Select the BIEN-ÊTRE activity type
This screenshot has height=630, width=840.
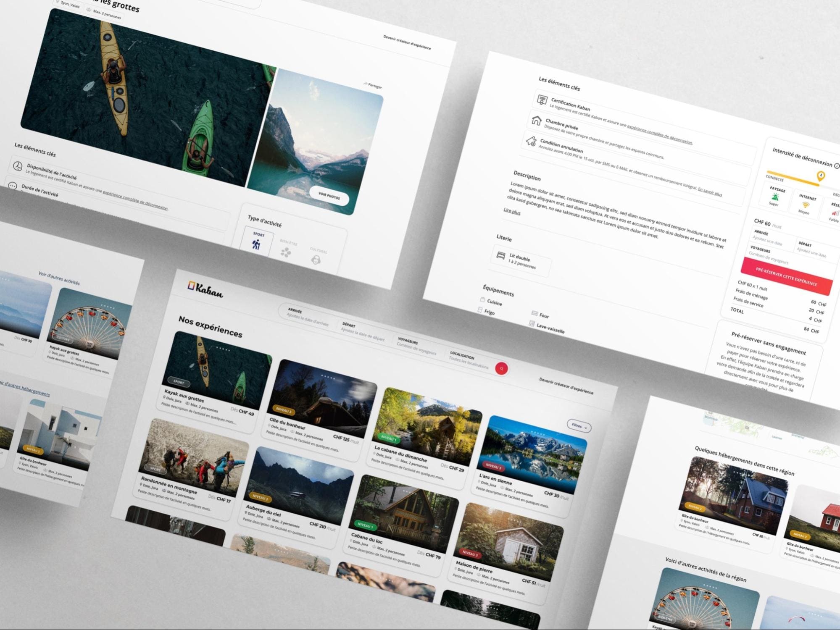click(x=287, y=249)
